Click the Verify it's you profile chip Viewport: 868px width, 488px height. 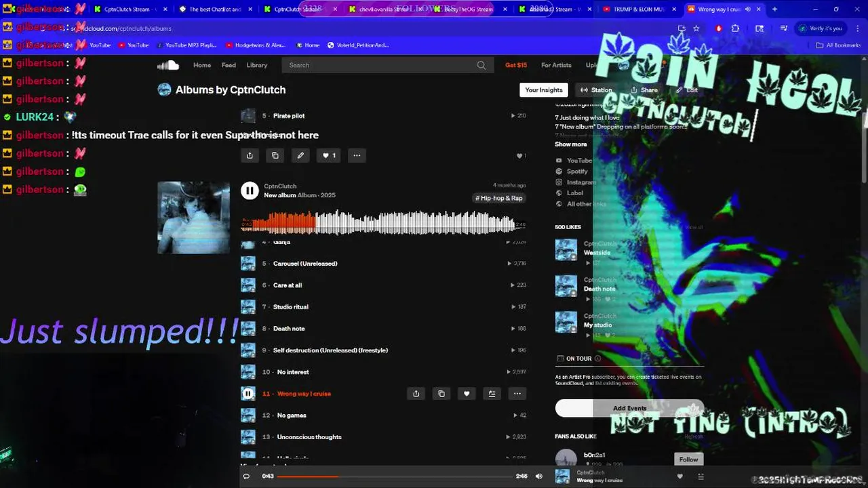821,28
